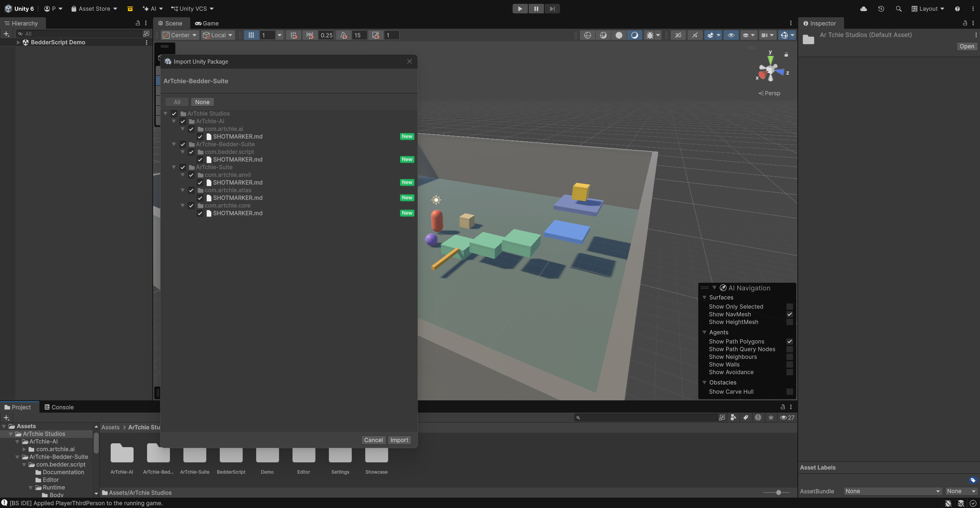The width and height of the screenshot is (980, 508).
Task: Open Unity Cloud via the cloud icon
Action: point(864,8)
